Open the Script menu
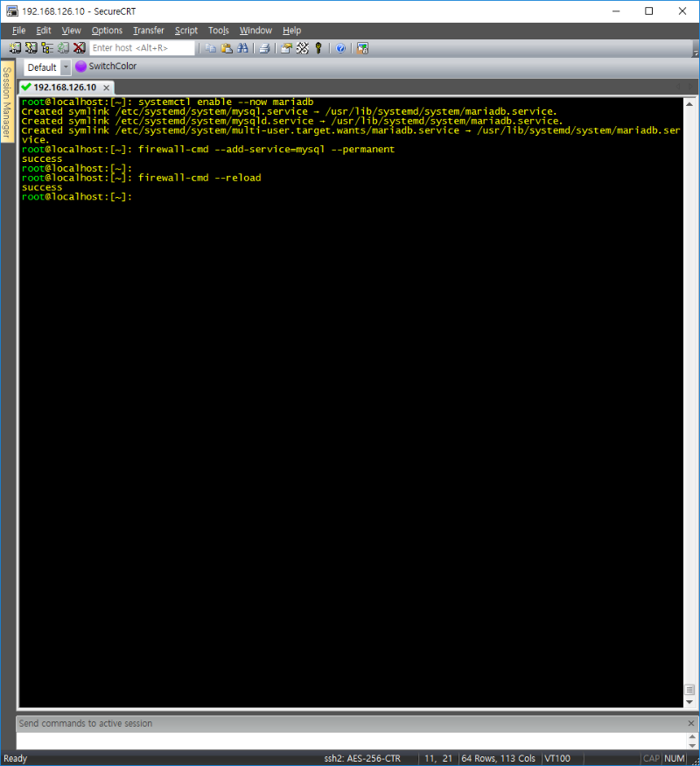The height and width of the screenshot is (766, 700). 186,31
